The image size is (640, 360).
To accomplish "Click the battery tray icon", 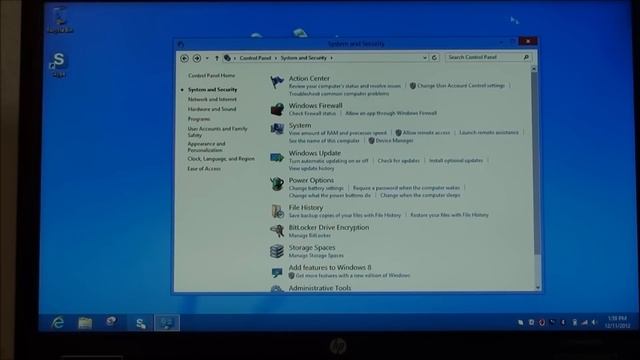I will [x=574, y=322].
